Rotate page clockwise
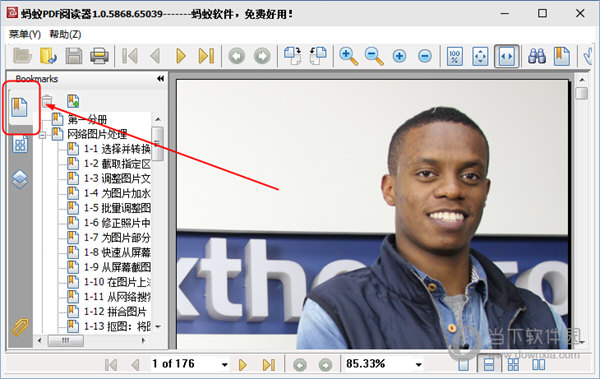Image resolution: width=600 pixels, height=379 pixels. [292, 56]
